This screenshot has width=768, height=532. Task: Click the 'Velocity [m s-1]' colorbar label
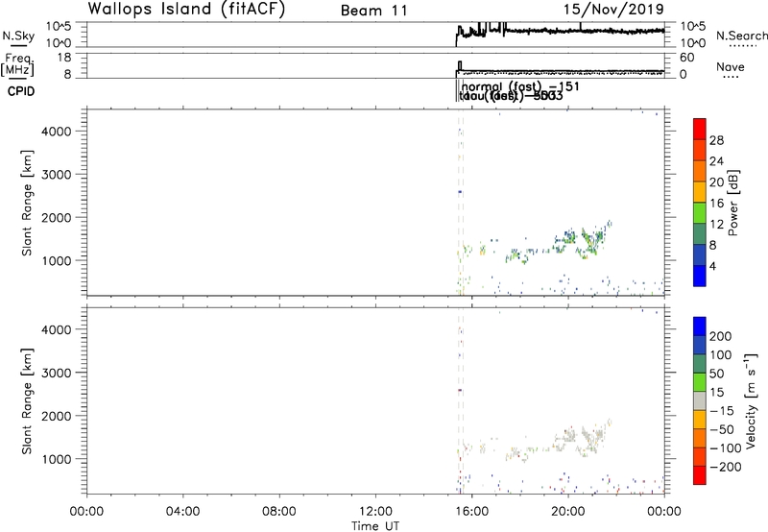pos(752,400)
